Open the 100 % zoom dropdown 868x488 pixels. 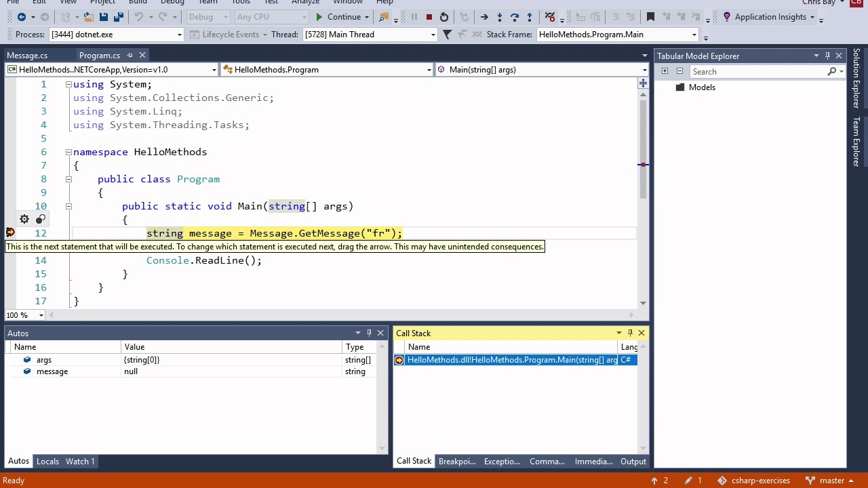(x=41, y=315)
